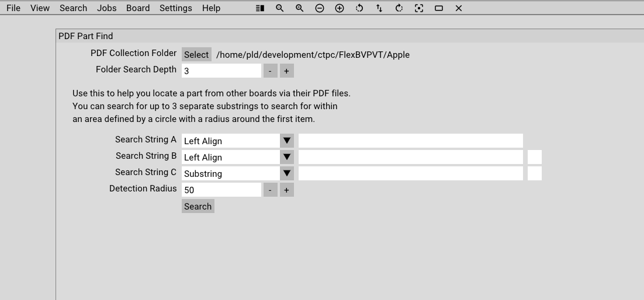Open Search String B alignment dropdown
The width and height of the screenshot is (644, 300).
(287, 157)
